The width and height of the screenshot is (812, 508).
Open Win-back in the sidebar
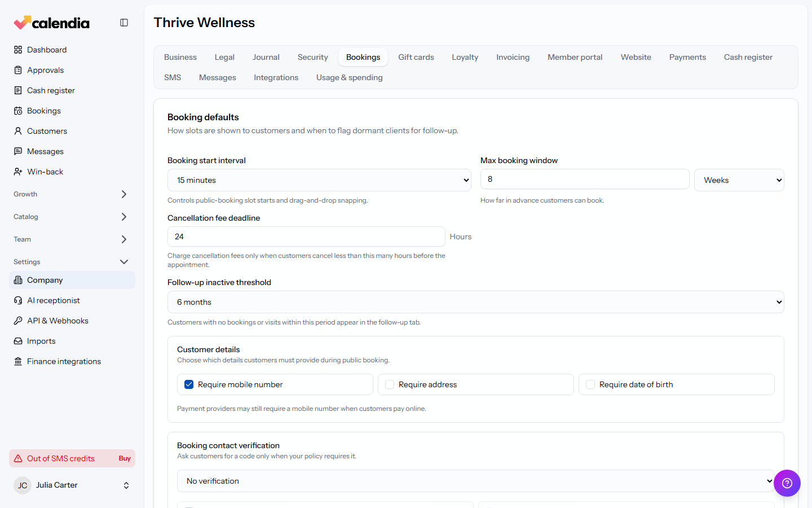click(x=72, y=172)
